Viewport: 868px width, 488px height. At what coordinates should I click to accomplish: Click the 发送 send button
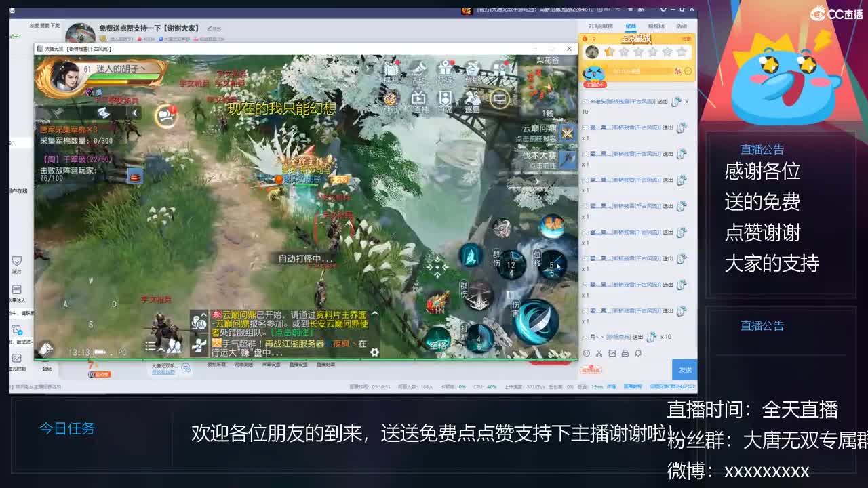click(685, 369)
